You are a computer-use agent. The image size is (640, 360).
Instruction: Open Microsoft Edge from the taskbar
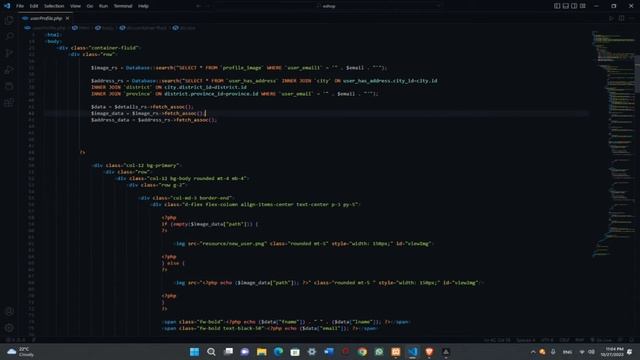[278, 352]
